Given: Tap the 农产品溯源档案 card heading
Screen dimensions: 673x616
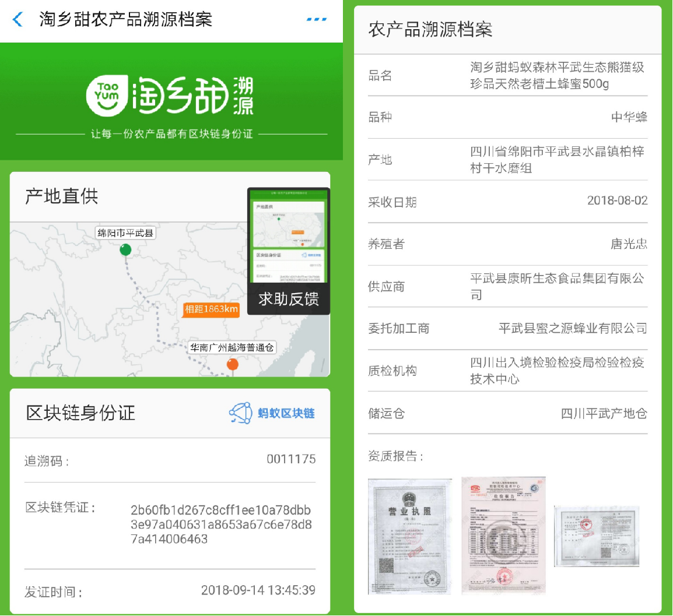Looking at the screenshot, I should [430, 29].
